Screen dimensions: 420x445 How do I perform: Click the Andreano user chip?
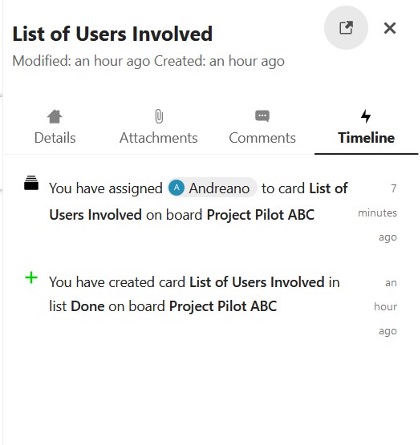tap(212, 188)
